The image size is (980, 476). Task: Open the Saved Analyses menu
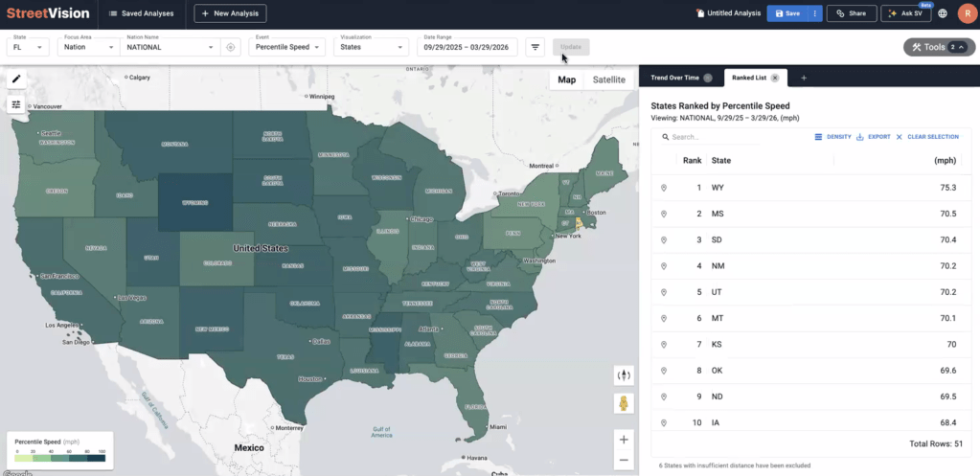pos(141,13)
